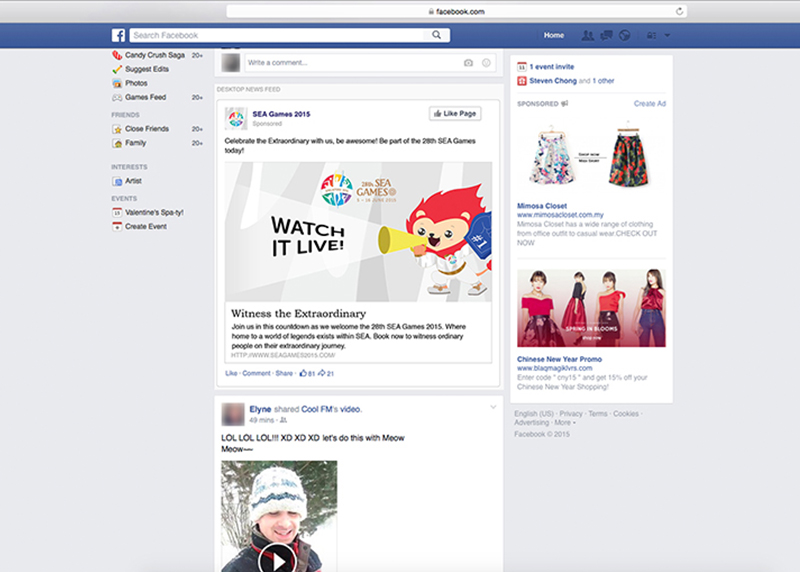Attach photo using camera icon
This screenshot has width=800, height=572.
click(x=468, y=62)
